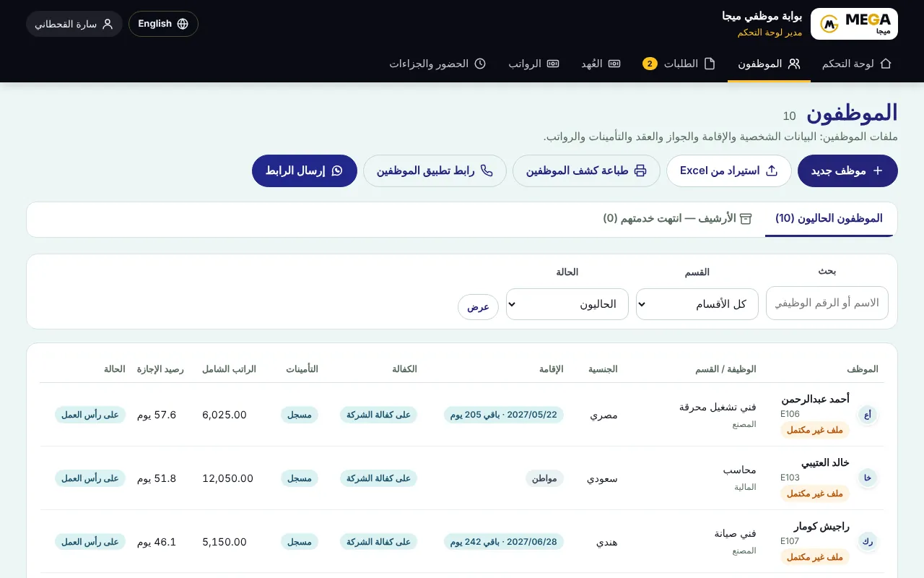The height and width of the screenshot is (578, 924).
Task: Click the WhatsApp icon in إرسال الرابط
Action: point(337,171)
